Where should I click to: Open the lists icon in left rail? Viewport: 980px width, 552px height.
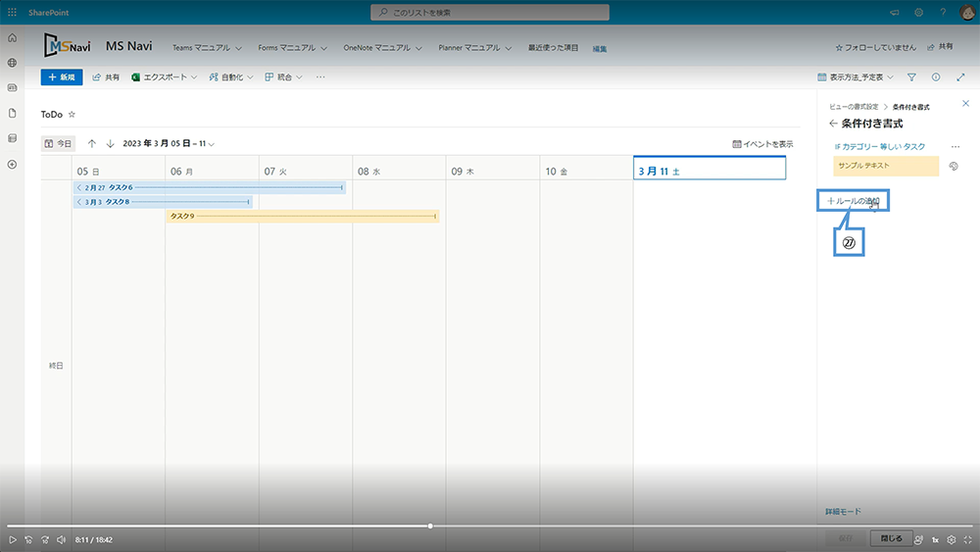tap(12, 138)
